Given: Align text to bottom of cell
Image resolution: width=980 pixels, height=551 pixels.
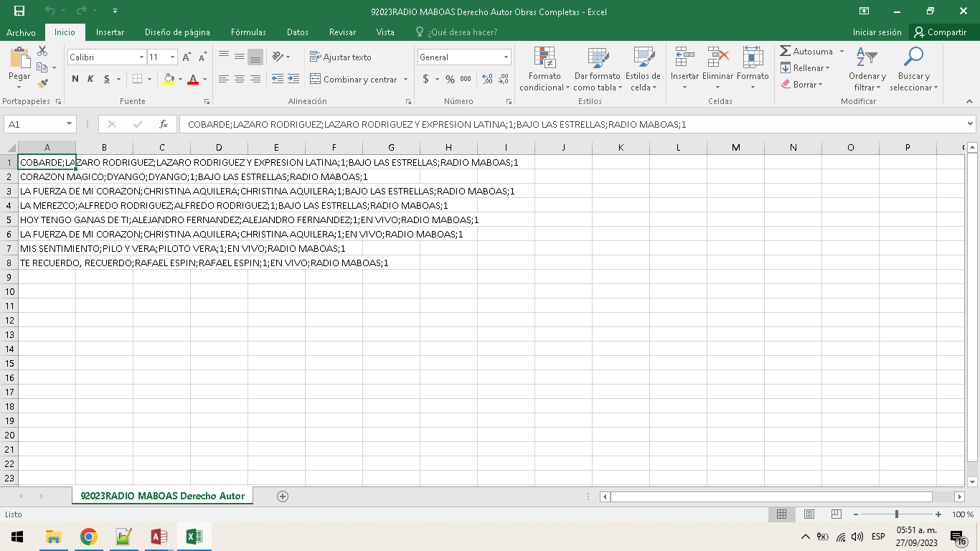Looking at the screenshot, I should (255, 57).
